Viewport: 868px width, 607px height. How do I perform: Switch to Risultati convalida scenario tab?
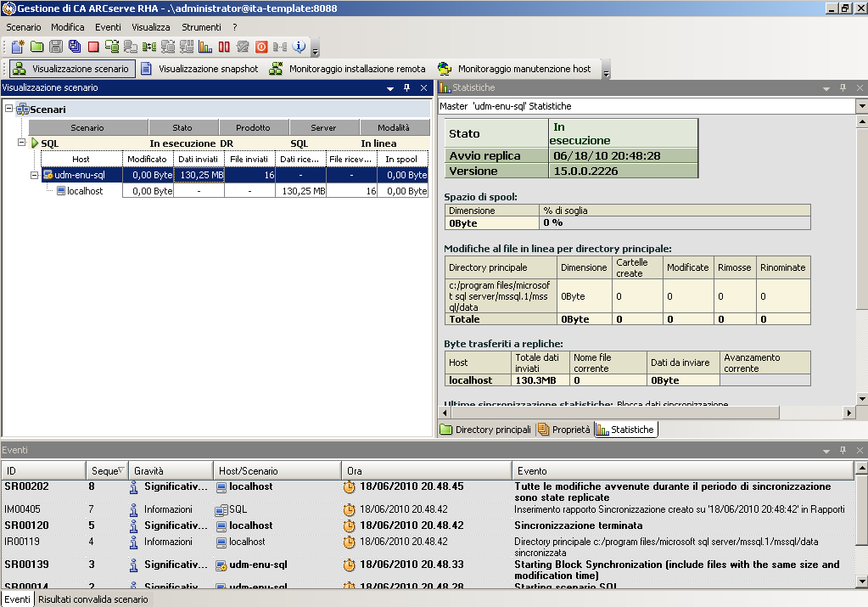[x=93, y=599]
